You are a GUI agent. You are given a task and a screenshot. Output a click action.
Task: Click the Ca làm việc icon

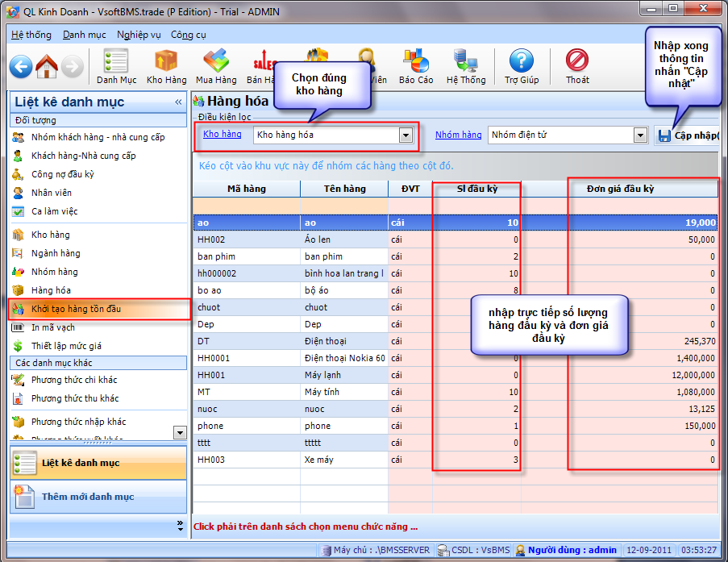pos(18,211)
